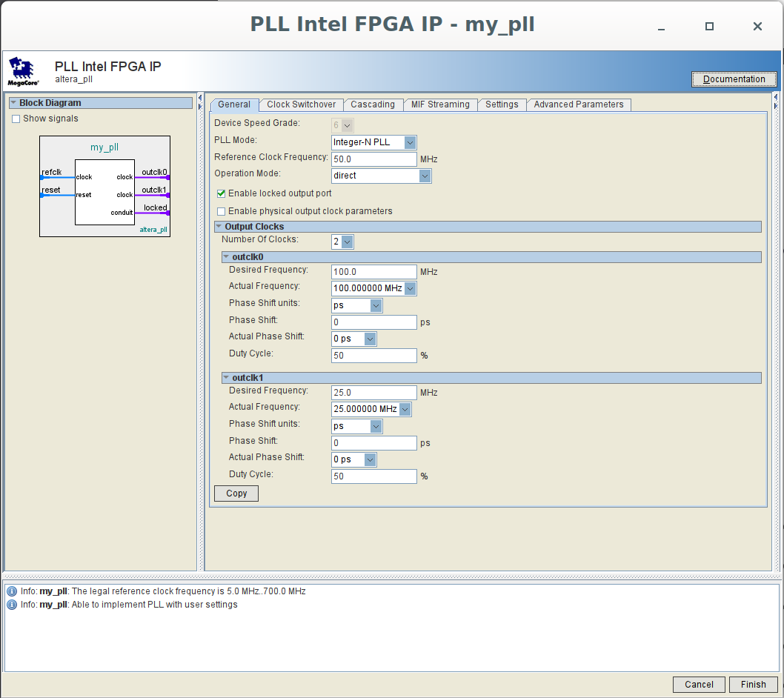Open outclk0 Phase Shift units dropdown
The height and width of the screenshot is (698, 784).
click(x=376, y=305)
